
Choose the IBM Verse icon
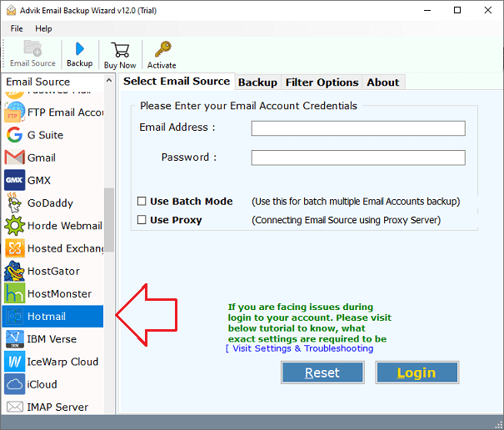14,338
